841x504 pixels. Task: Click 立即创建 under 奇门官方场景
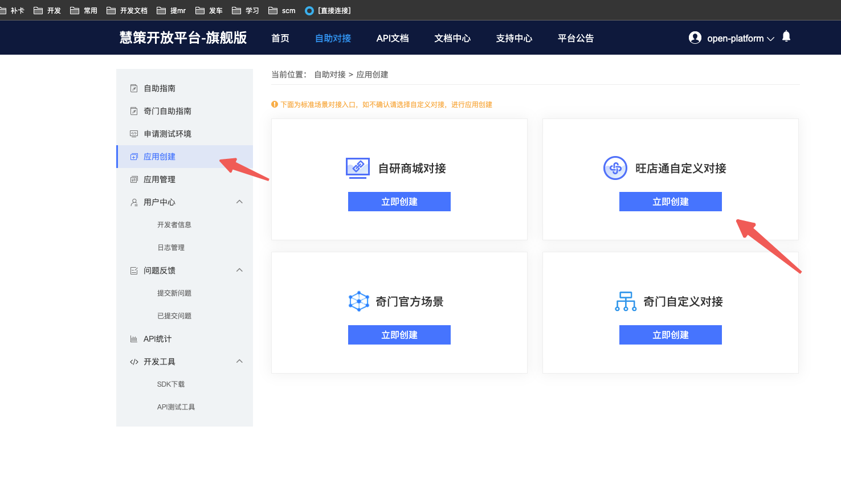(399, 335)
